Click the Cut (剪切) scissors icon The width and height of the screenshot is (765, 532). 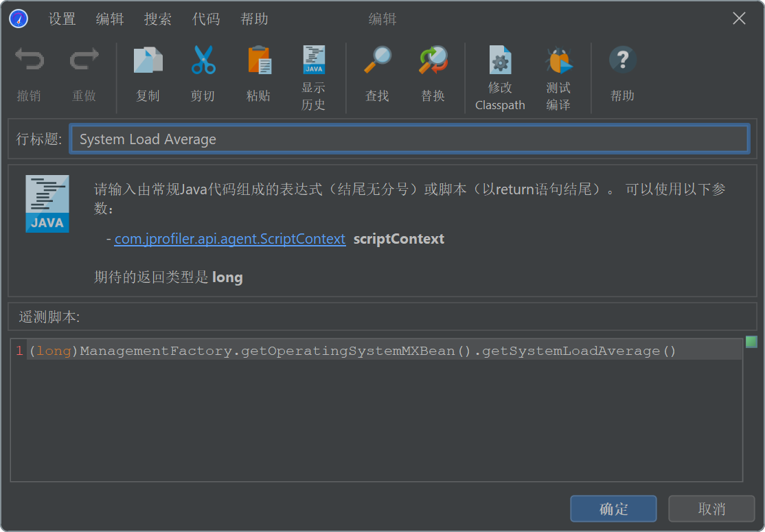[203, 60]
